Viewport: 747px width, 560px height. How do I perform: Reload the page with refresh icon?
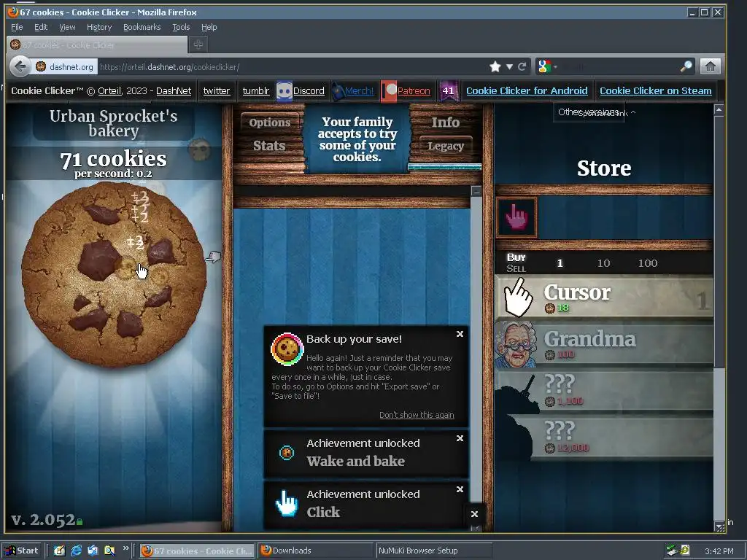pyautogui.click(x=522, y=66)
